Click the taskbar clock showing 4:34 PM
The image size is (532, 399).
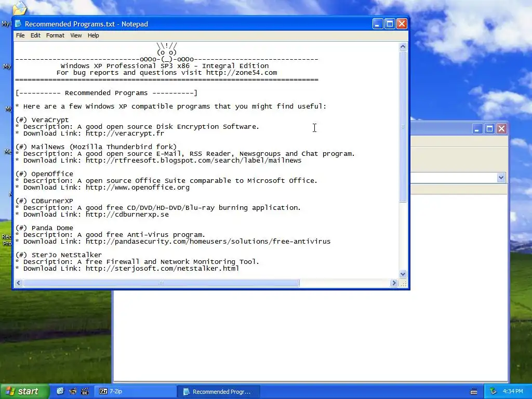(x=513, y=392)
